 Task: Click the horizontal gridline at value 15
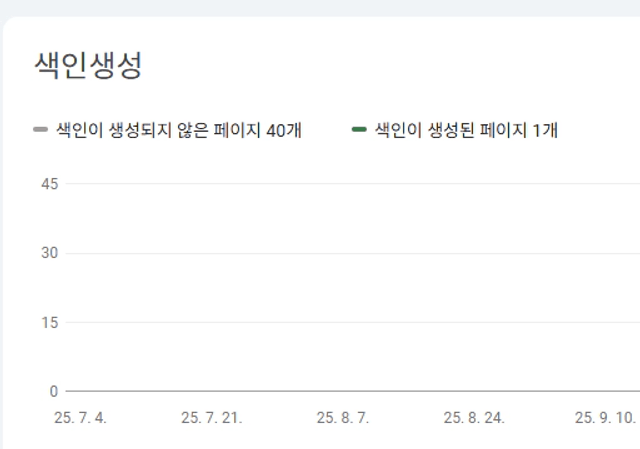(x=350, y=322)
